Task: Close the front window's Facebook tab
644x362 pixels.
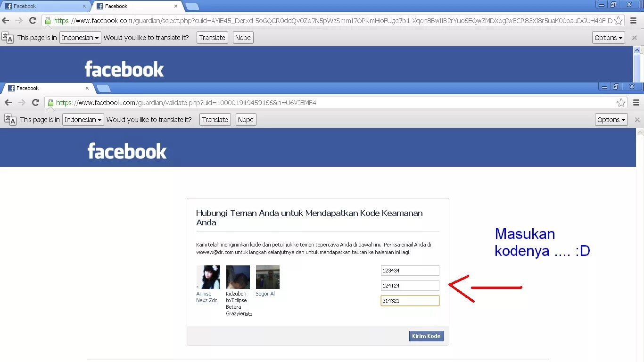Action: coord(87,88)
